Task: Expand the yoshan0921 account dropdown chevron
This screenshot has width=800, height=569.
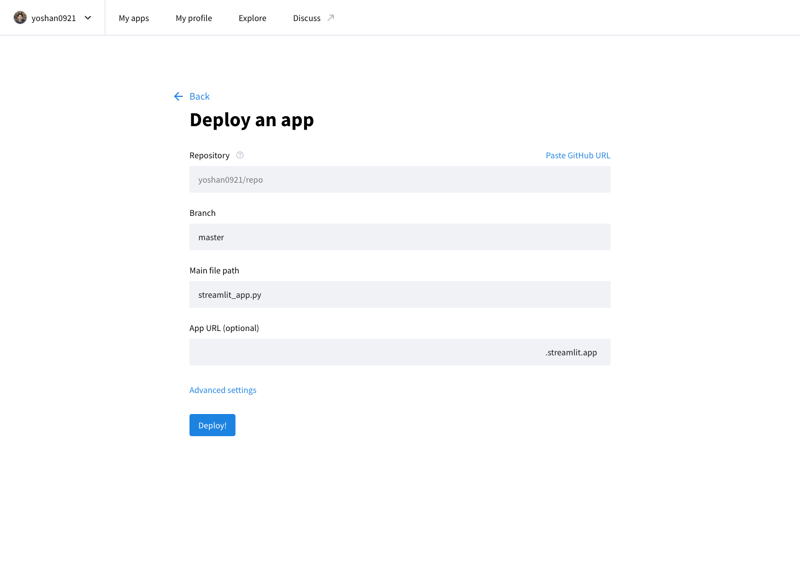Action: 88,18
